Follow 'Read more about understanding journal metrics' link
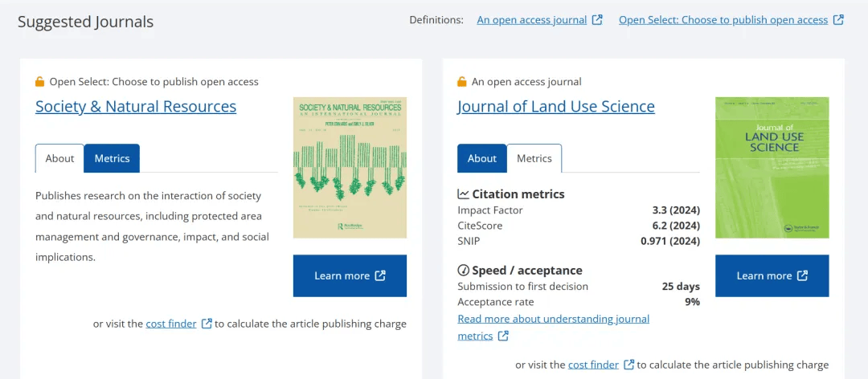Image resolution: width=868 pixels, height=379 pixels. pyautogui.click(x=553, y=319)
